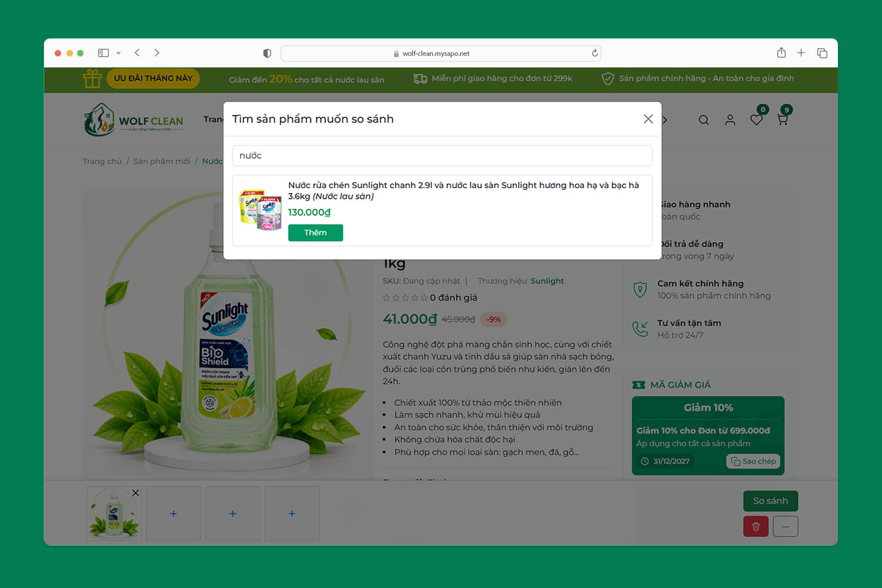The height and width of the screenshot is (588, 882).
Task: Toggle the Safari sidebar icon
Action: click(x=103, y=53)
